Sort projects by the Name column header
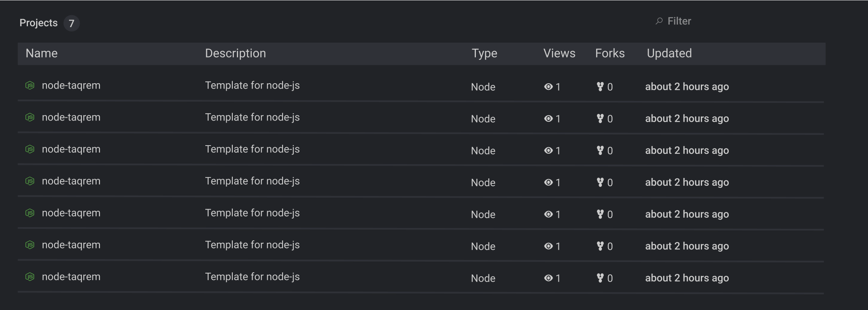 tap(41, 53)
